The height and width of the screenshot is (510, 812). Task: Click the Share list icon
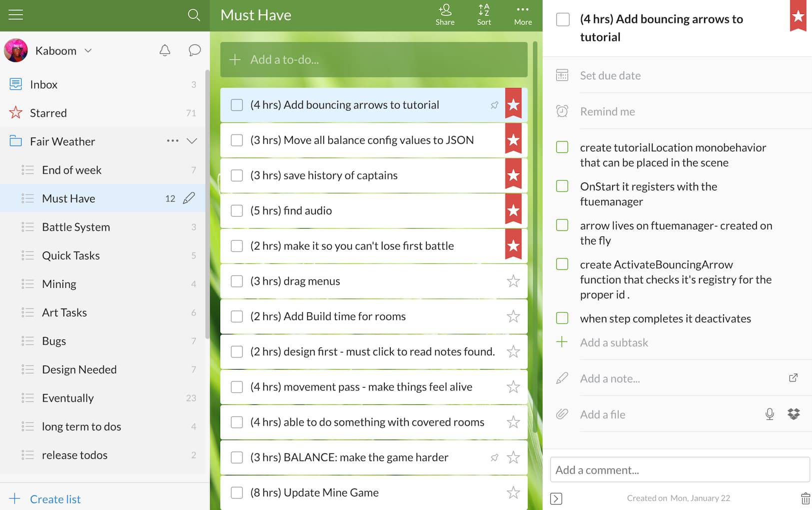[x=445, y=14]
